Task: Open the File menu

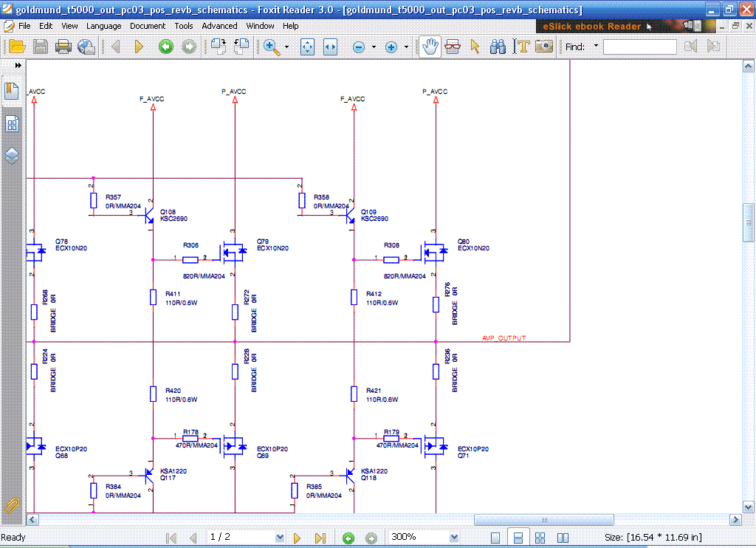Action: point(24,26)
